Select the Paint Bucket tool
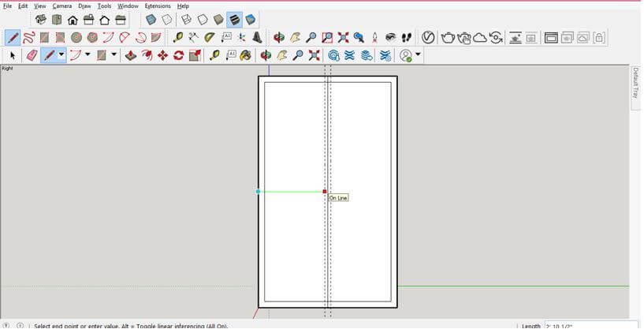644x333 pixels. tap(246, 55)
